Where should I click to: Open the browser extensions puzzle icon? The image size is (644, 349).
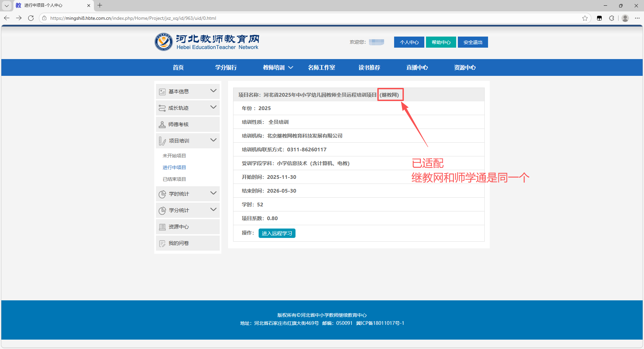(611, 18)
